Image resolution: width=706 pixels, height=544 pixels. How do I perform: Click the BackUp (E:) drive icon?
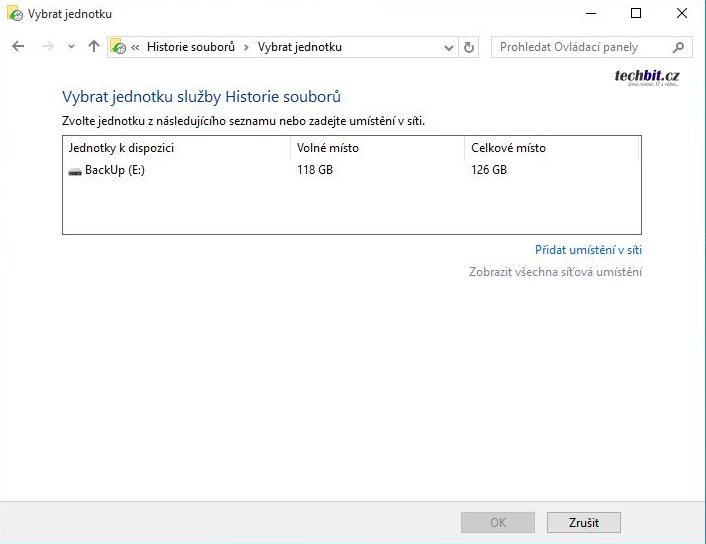[x=75, y=171]
